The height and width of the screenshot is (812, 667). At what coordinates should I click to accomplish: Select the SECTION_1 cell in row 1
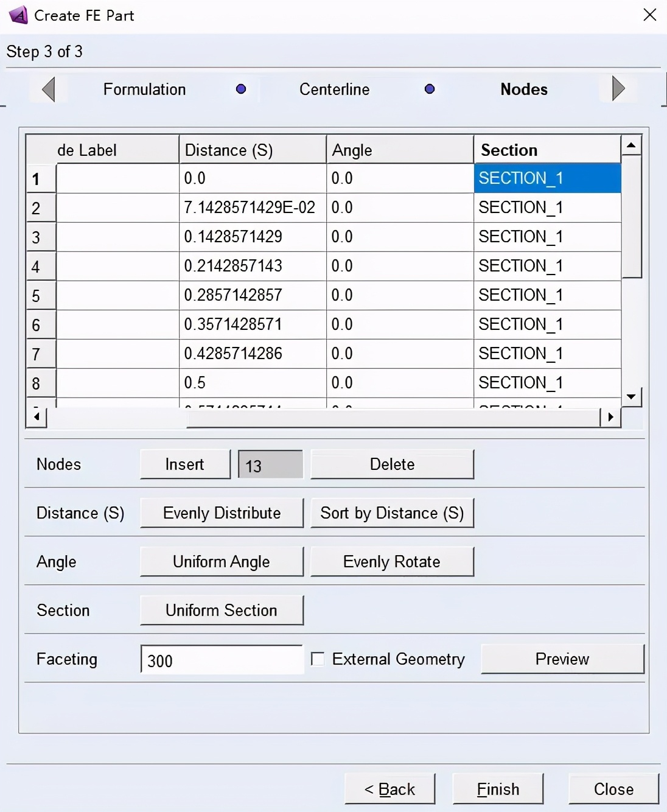[547, 178]
